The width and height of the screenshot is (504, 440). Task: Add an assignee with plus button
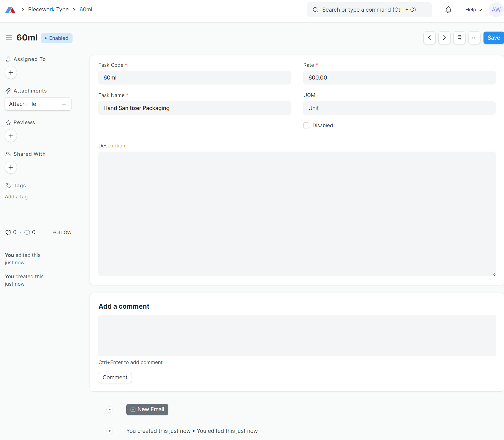pos(11,73)
